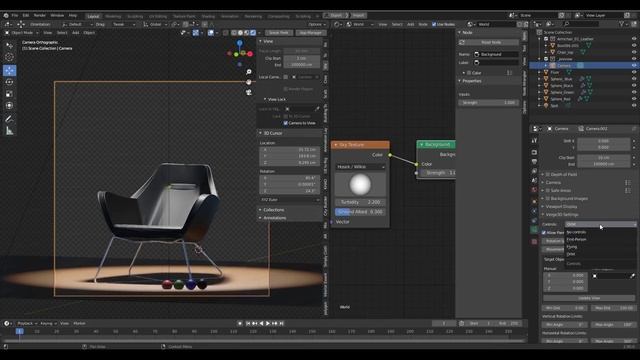The width and height of the screenshot is (640, 360).
Task: Switch to the Shading workspace tab
Action: [208, 16]
